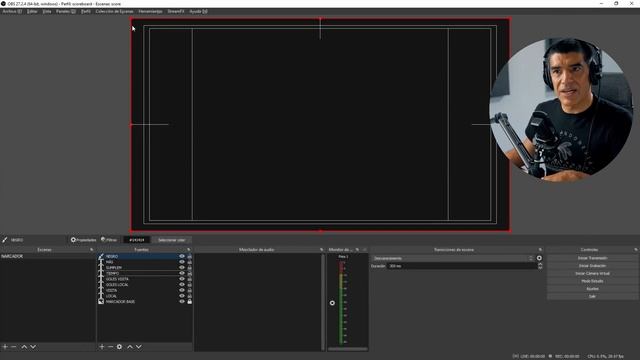Lock the NEGRO source

(x=189, y=256)
